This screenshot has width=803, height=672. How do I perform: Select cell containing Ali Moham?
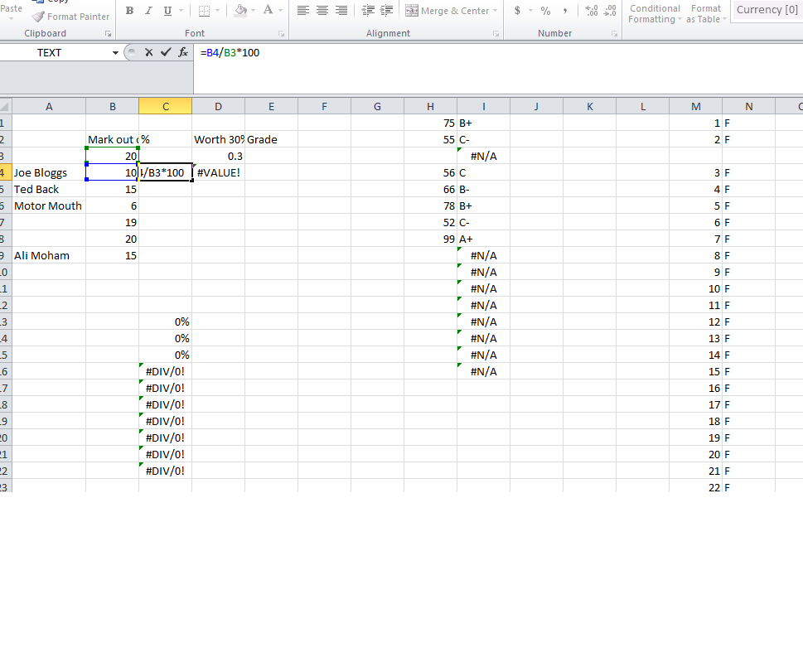49,255
